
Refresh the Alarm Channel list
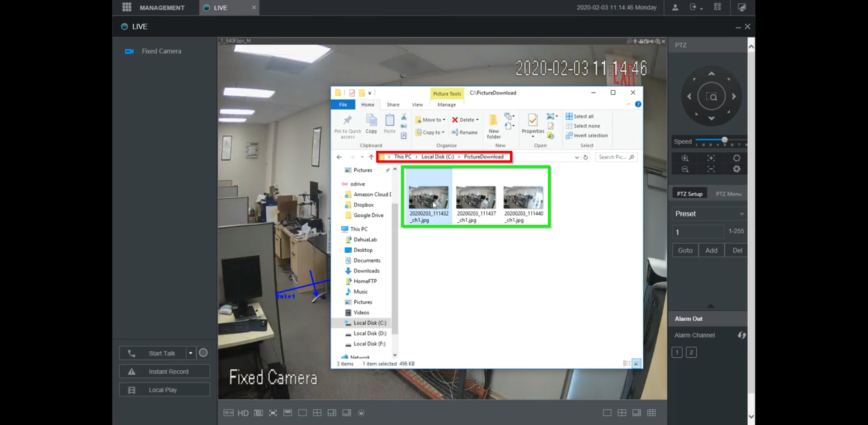(741, 335)
